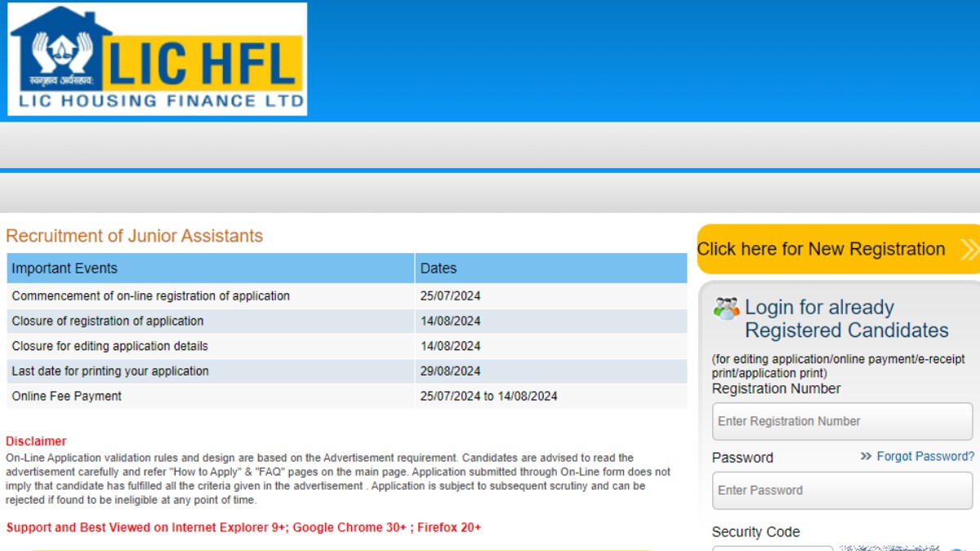Image resolution: width=980 pixels, height=551 pixels.
Task: Click the registered candidates people icon
Action: click(726, 309)
